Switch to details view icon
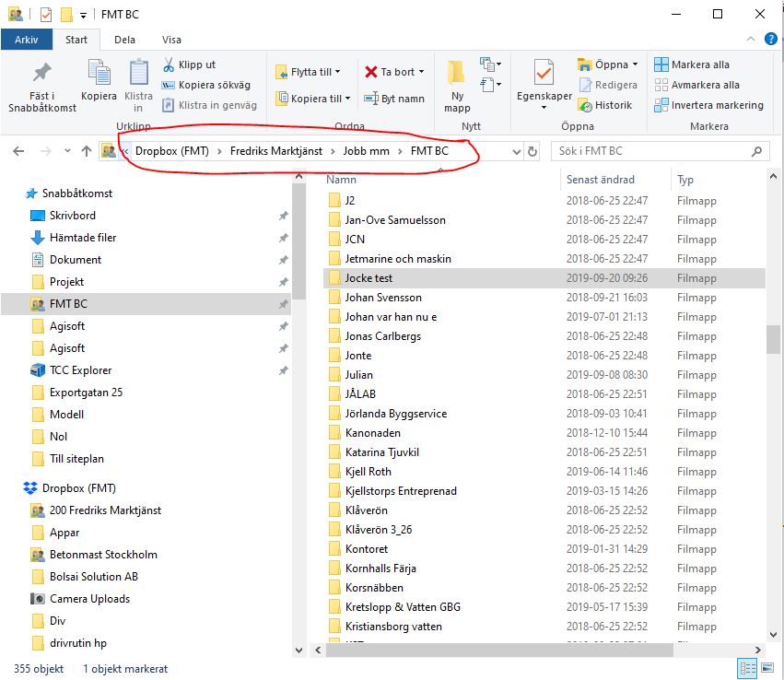 [x=747, y=669]
